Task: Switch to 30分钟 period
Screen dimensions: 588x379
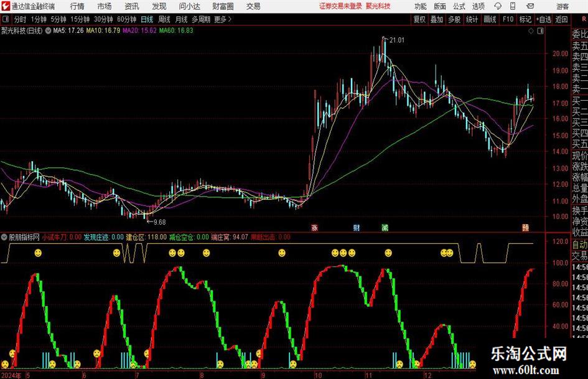Action: [x=103, y=19]
